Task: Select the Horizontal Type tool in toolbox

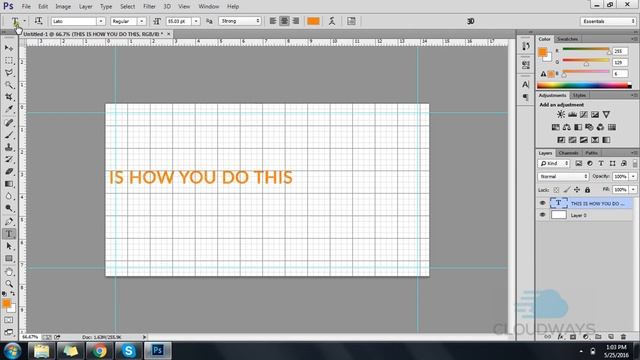Action: [x=9, y=234]
